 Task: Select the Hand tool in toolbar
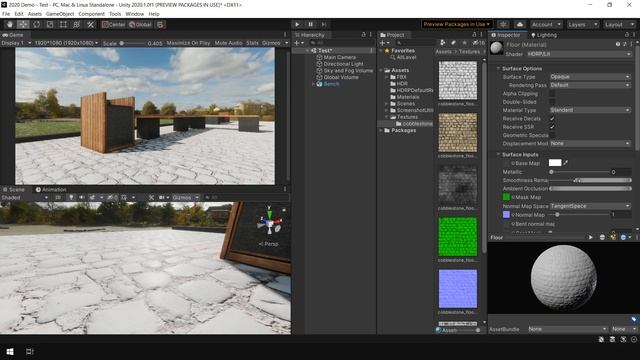(x=10, y=24)
